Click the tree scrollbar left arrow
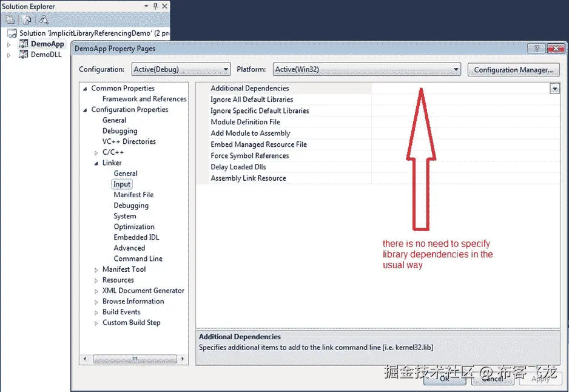The width and height of the screenshot is (569, 392). tap(85, 359)
